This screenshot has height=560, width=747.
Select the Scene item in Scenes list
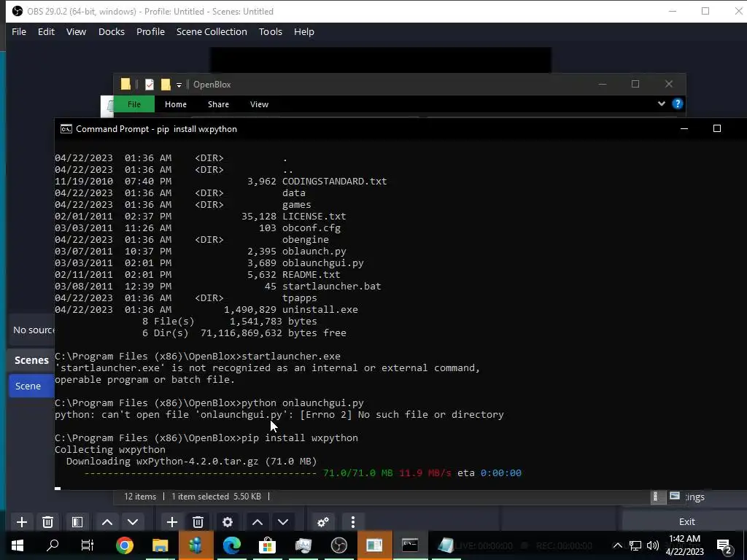(x=31, y=386)
